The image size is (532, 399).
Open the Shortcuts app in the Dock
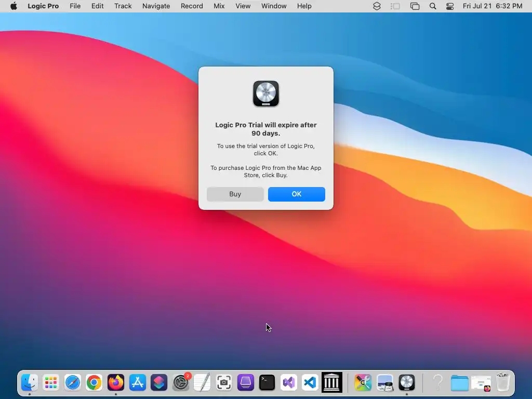pyautogui.click(x=159, y=382)
